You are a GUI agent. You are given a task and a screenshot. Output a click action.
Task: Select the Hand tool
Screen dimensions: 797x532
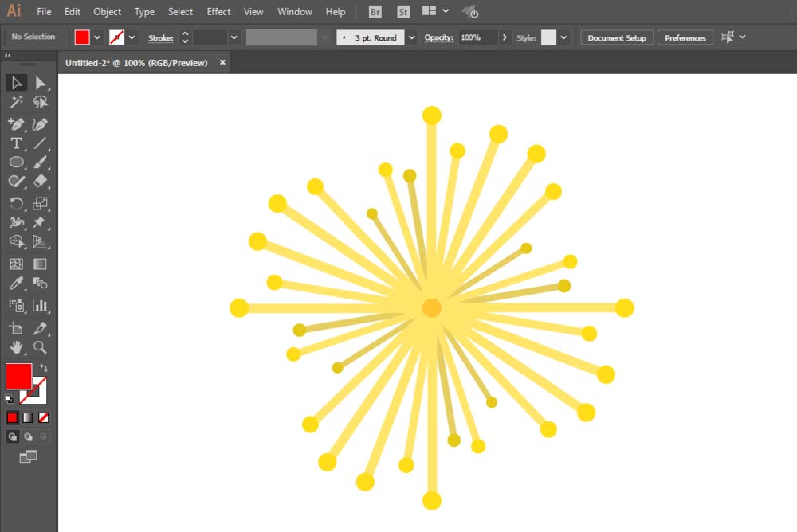point(16,347)
